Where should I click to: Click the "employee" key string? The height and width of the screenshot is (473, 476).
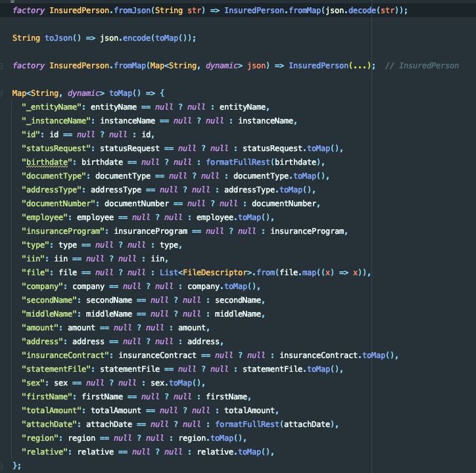(45, 217)
